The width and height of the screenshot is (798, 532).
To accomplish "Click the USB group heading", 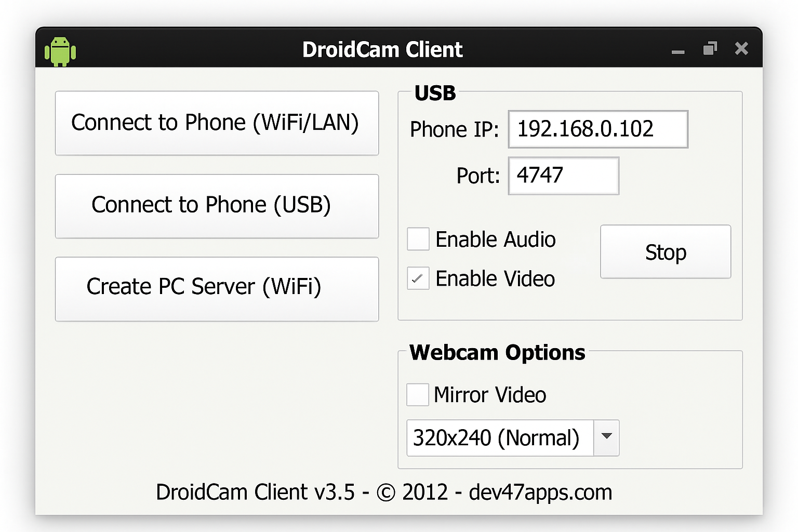I will pyautogui.click(x=435, y=94).
